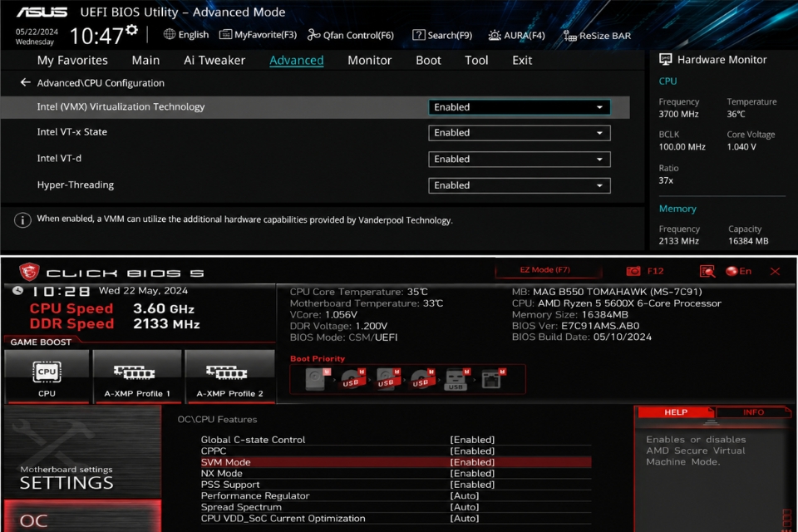Open Intel VT-x State dropdown

(519, 133)
